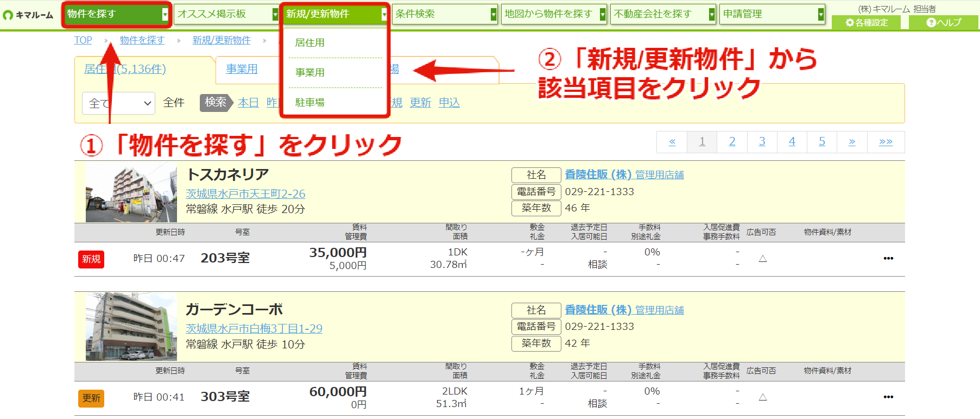980x419 pixels.
Task: Click the 検索 button
Action: click(x=216, y=102)
